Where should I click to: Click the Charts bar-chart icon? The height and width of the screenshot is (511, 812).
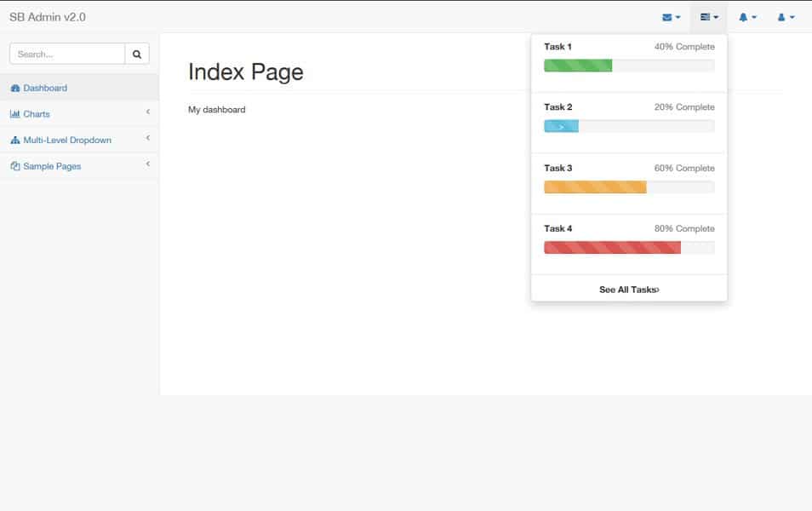pyautogui.click(x=15, y=113)
